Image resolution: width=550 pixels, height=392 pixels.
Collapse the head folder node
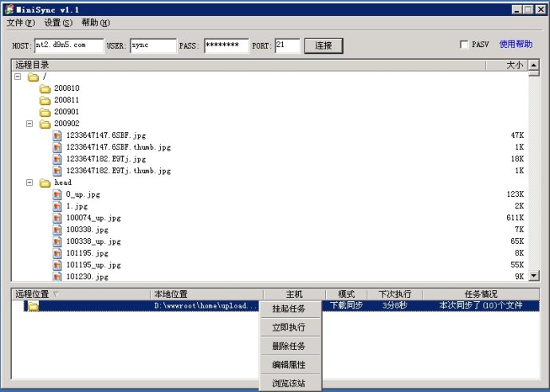point(30,182)
